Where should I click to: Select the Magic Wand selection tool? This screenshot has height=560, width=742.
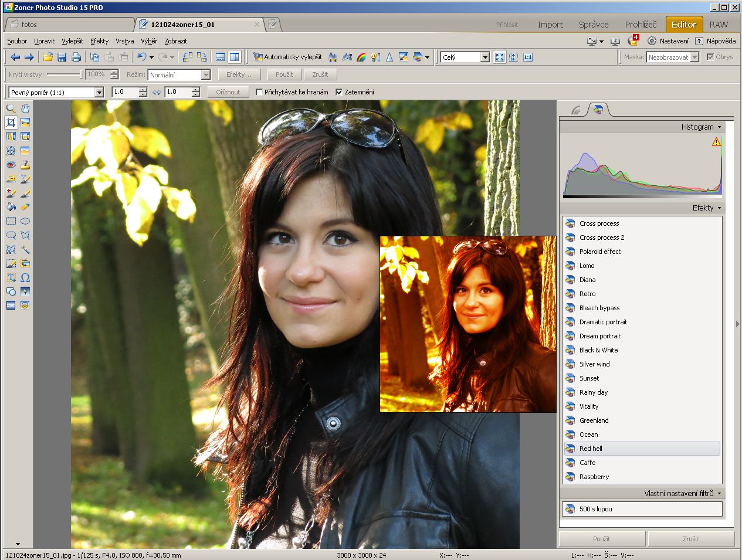[x=25, y=249]
